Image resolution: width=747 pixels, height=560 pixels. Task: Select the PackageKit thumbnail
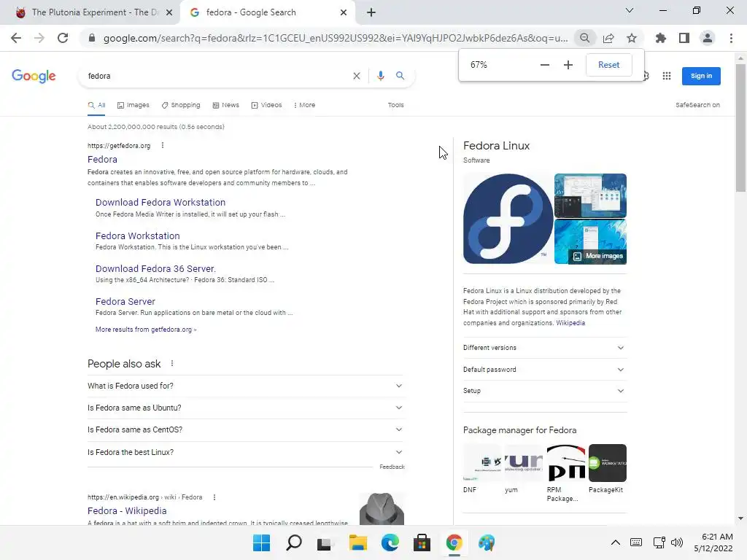608,463
